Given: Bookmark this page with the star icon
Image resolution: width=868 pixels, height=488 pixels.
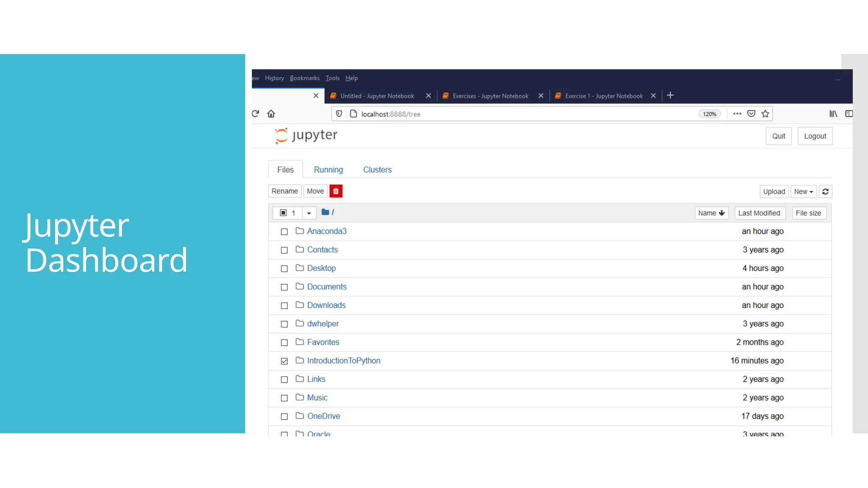Looking at the screenshot, I should [x=765, y=114].
